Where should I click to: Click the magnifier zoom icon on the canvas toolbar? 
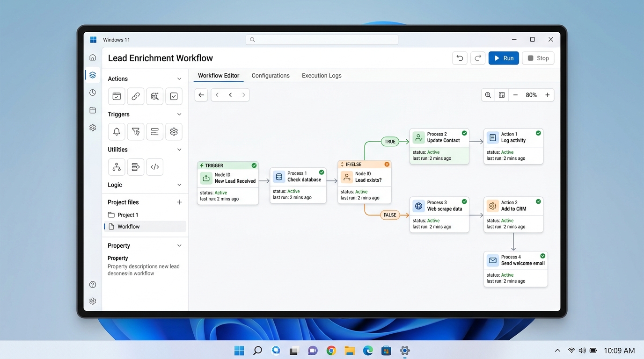(488, 95)
